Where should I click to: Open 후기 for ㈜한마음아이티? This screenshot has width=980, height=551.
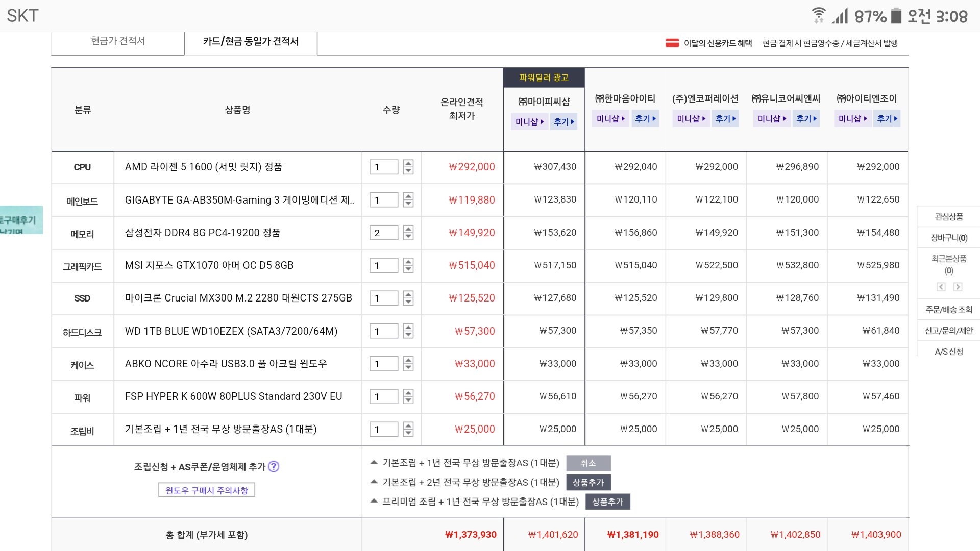[645, 118]
